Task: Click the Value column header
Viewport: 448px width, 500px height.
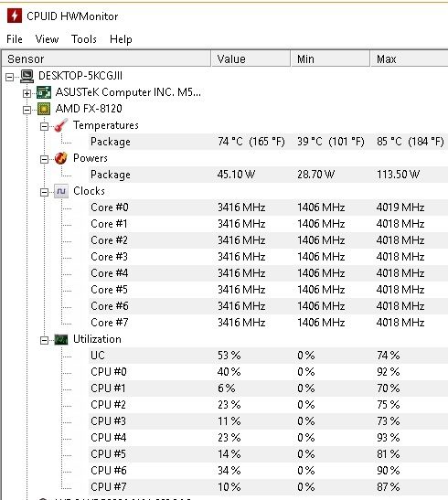Action: pyautogui.click(x=251, y=59)
